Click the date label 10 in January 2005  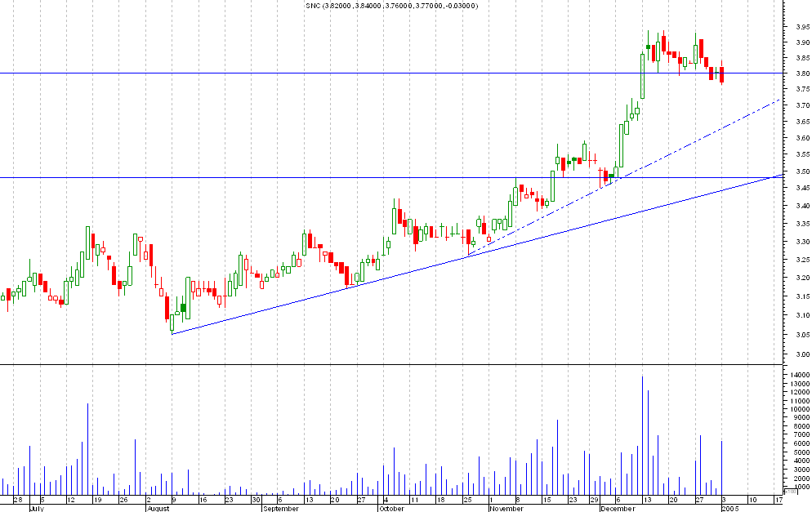click(753, 500)
